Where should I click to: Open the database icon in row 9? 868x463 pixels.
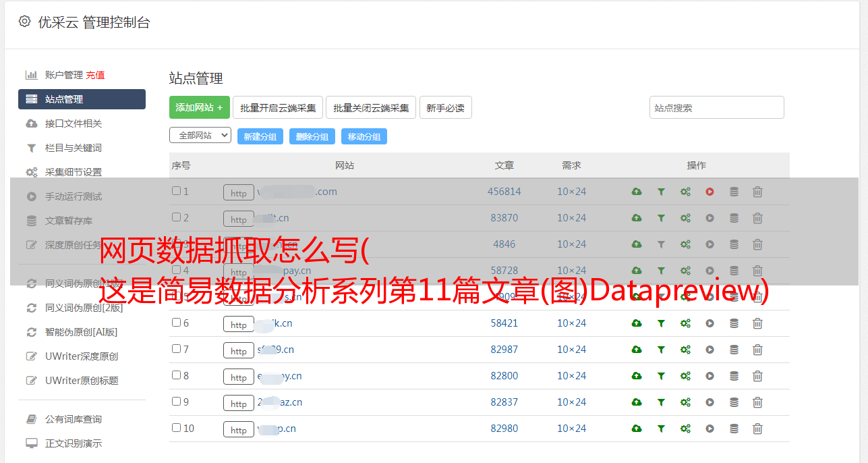pyautogui.click(x=734, y=402)
